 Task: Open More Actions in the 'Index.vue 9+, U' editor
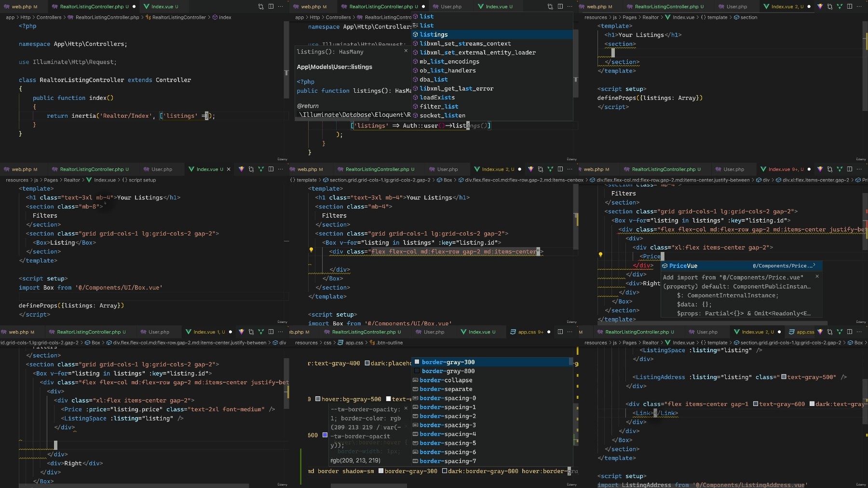click(859, 169)
